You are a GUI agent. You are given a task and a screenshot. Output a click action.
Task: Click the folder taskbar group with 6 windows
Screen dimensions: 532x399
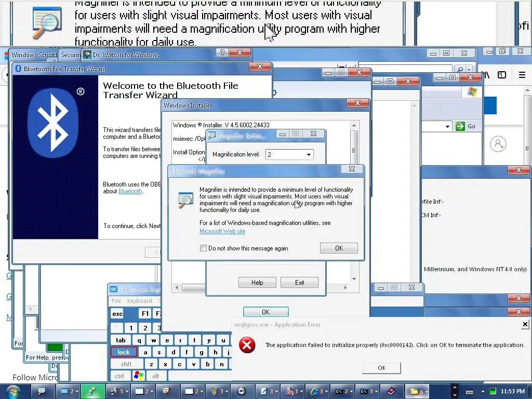(418, 391)
